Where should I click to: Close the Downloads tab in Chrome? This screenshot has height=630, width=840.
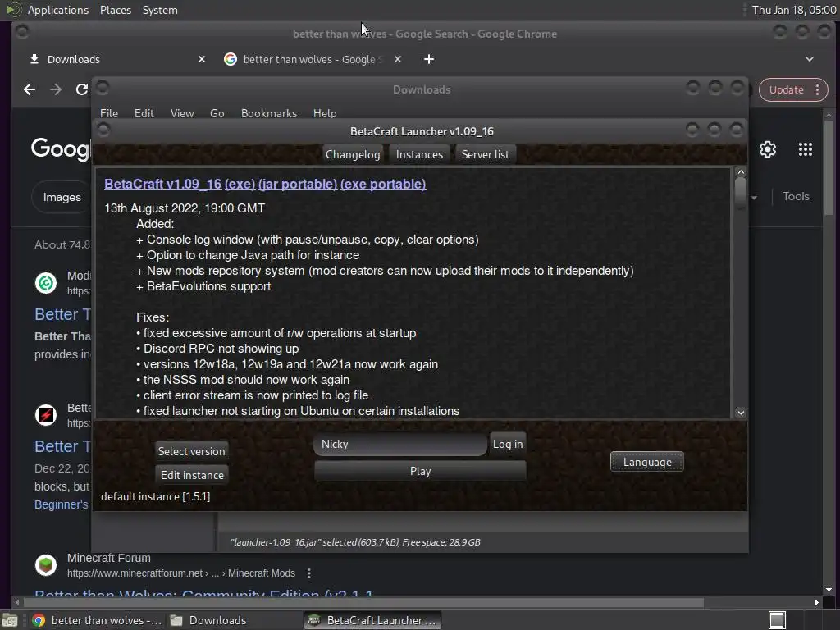pyautogui.click(x=202, y=59)
